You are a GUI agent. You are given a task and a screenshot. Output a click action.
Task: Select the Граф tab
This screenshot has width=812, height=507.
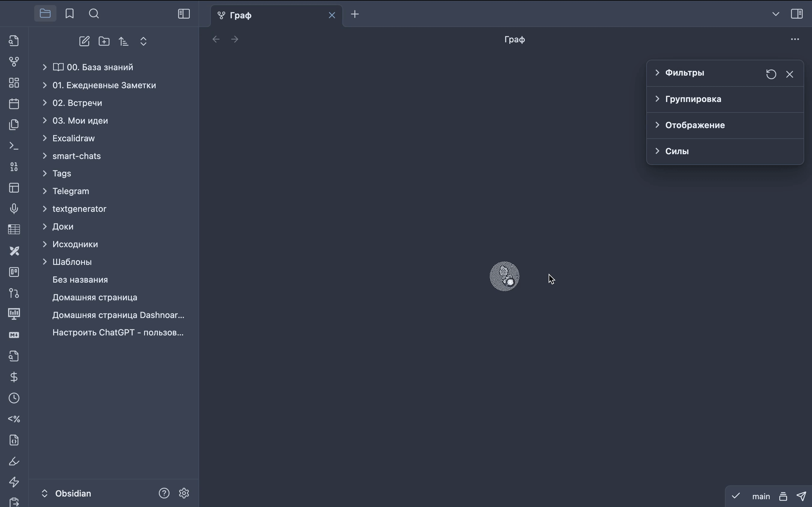(268, 15)
